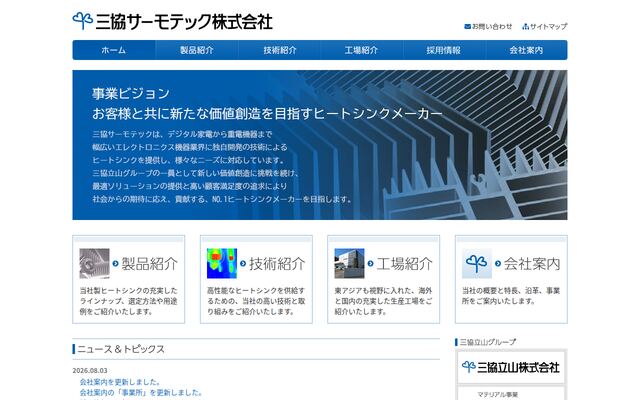Select the 技術紹介 navigation tab
The height and width of the screenshot is (400, 640).
[x=280, y=50]
